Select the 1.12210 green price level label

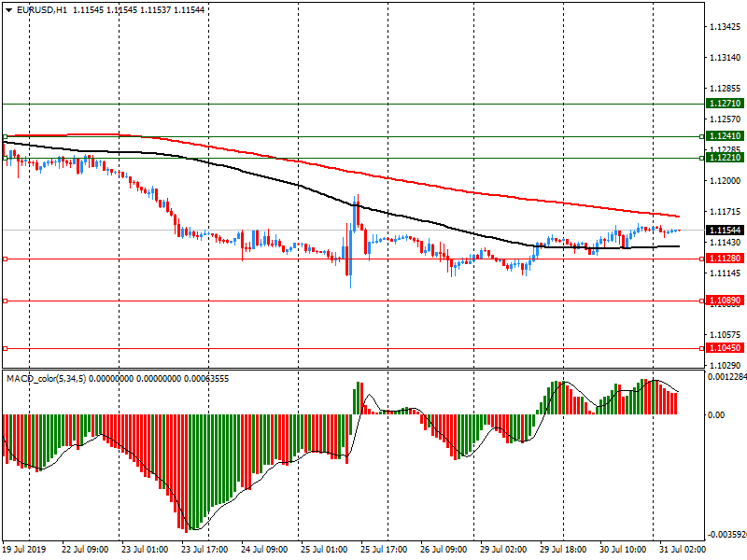(725, 158)
